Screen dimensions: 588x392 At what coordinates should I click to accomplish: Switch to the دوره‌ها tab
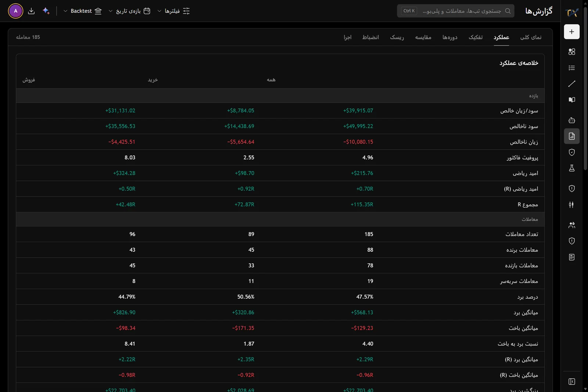(x=450, y=37)
